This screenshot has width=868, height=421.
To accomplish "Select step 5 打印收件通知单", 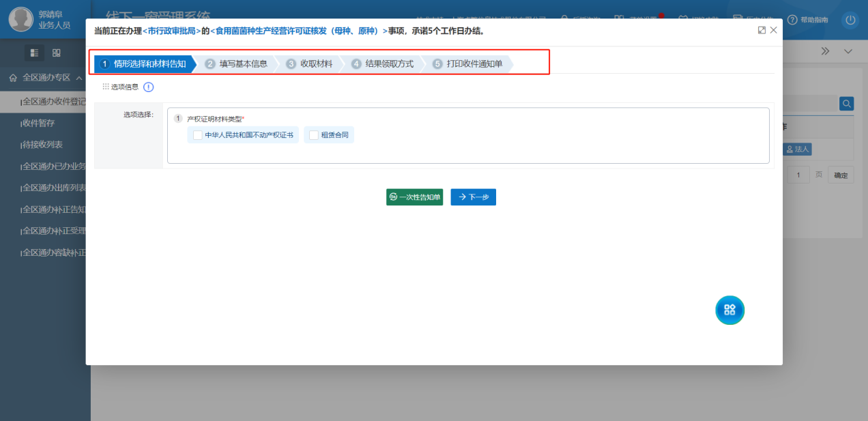I will (468, 63).
